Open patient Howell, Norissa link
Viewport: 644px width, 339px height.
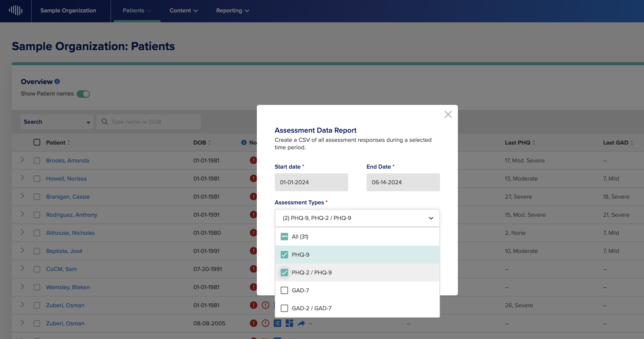pos(66,179)
